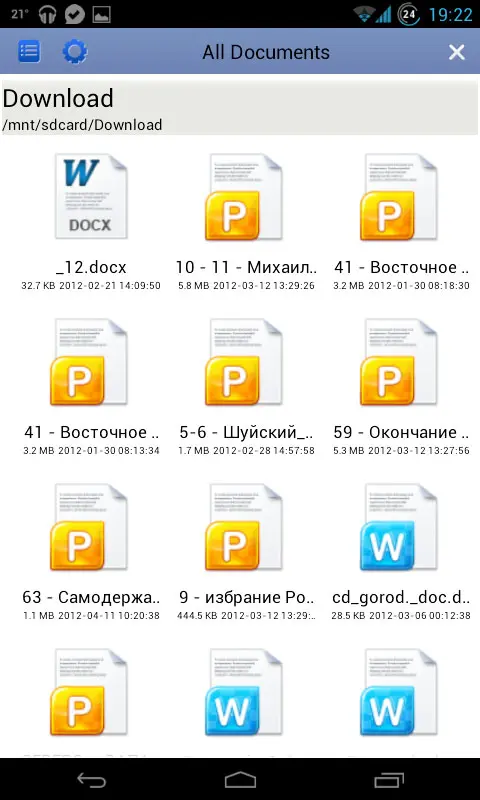Open the bottom-middle blue W document

coord(244,692)
